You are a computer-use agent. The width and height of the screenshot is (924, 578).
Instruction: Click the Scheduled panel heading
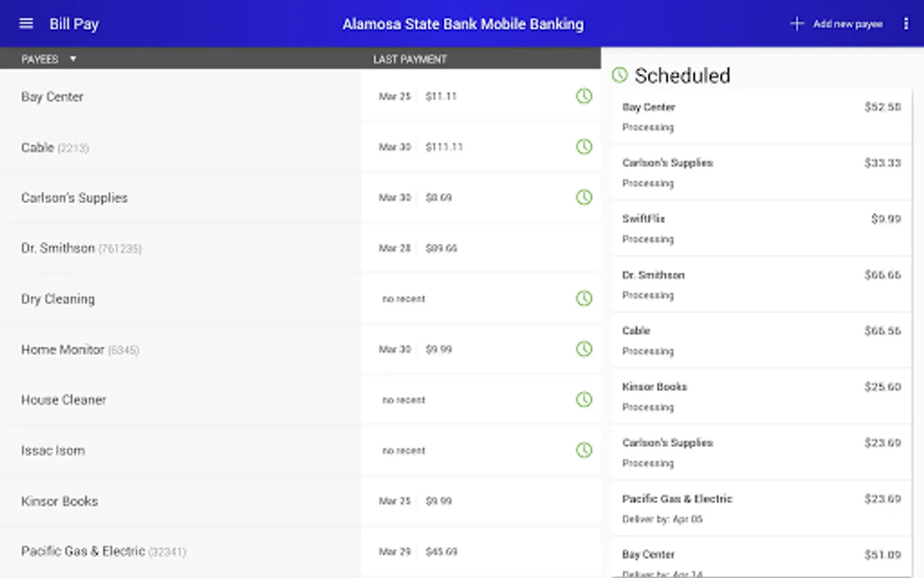682,76
